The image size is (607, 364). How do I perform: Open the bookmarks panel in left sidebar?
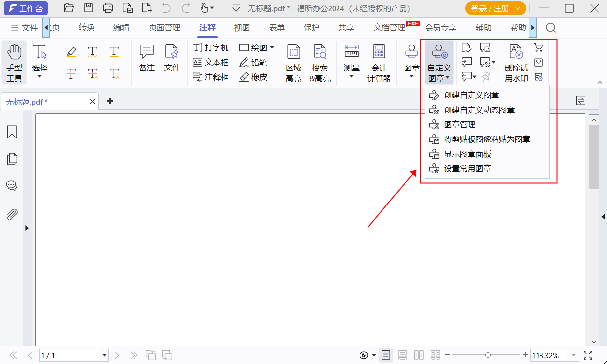(x=12, y=132)
